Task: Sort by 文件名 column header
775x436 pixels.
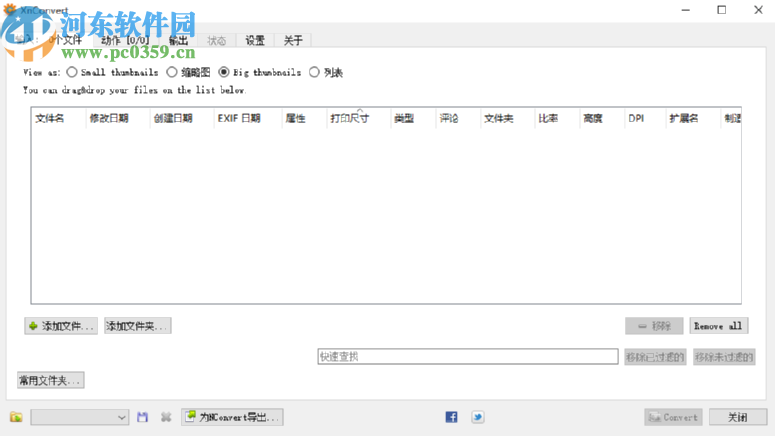Action: point(58,119)
